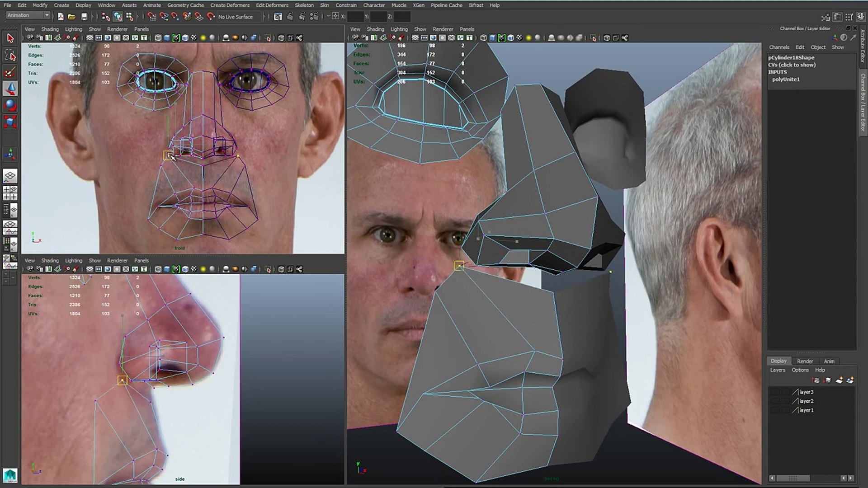This screenshot has height=488, width=868.
Task: Toggle visibility box of layer1
Action: 775,410
